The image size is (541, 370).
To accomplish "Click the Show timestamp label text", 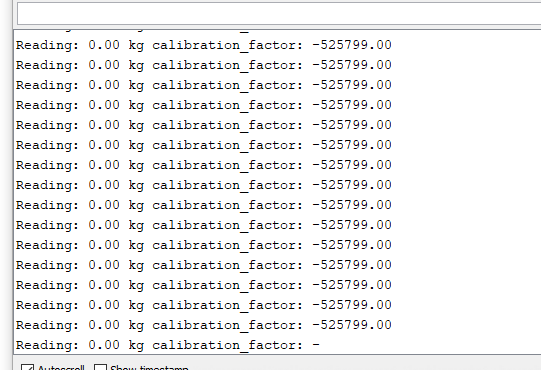I will [149, 367].
